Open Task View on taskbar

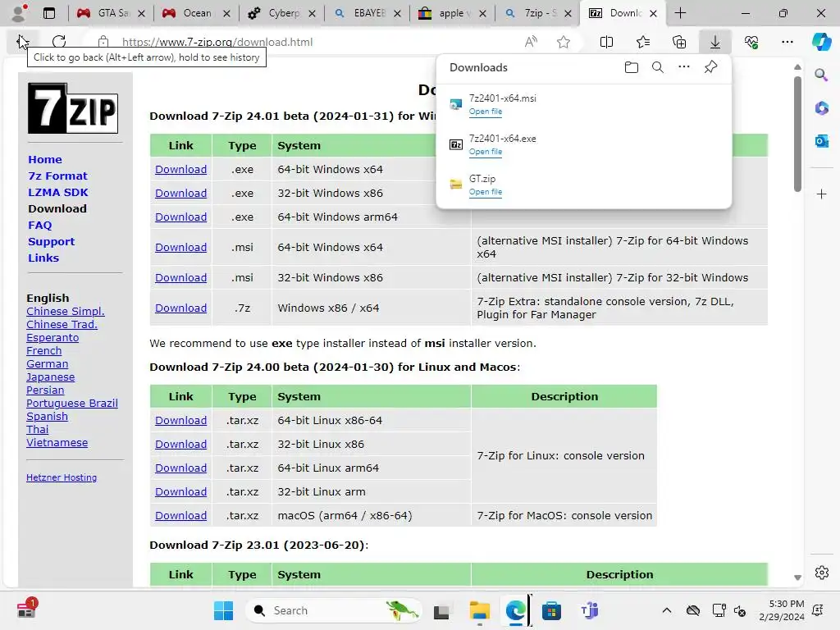tap(441, 610)
